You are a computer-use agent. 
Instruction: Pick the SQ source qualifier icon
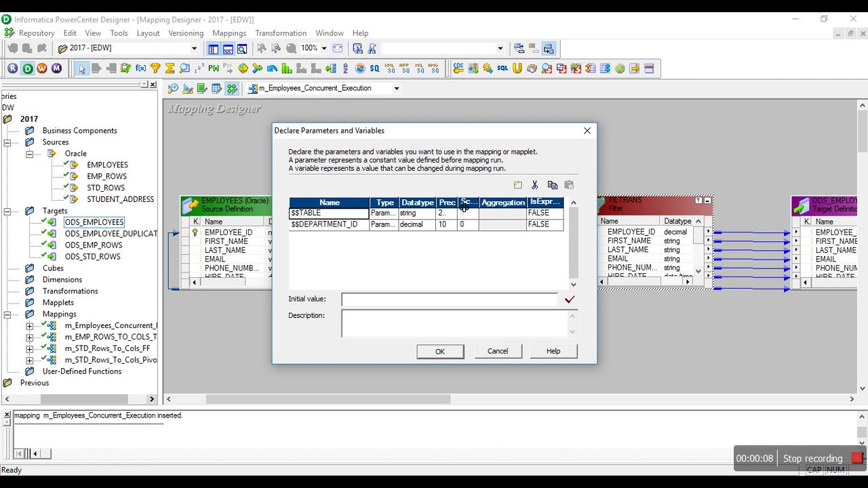point(374,68)
